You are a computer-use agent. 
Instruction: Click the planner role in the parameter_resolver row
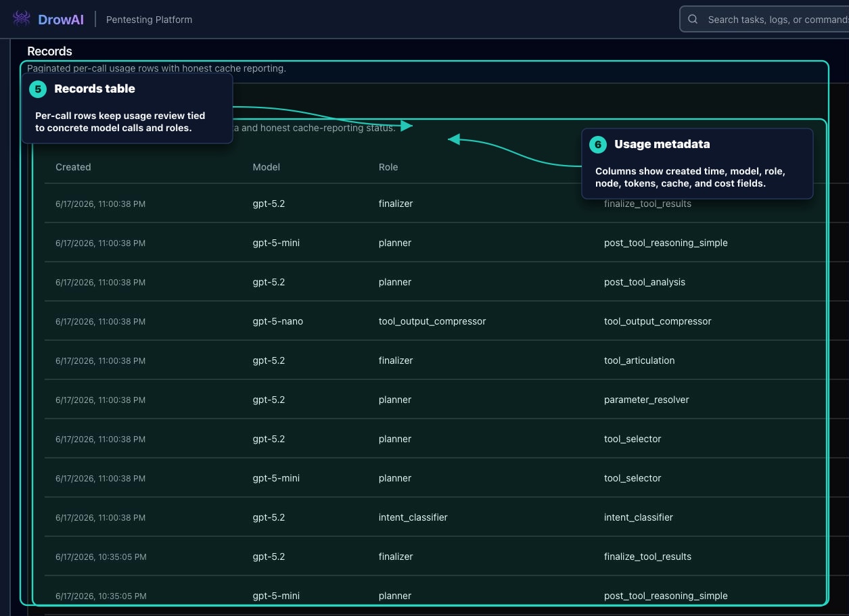click(x=395, y=400)
